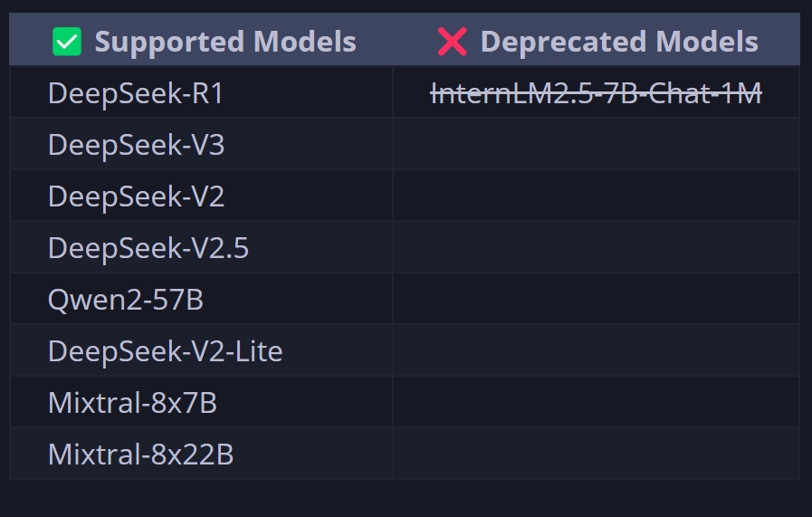Click the empty deprecated cell beside DeepSeek-V2
The width and height of the screenshot is (812, 517).
click(596, 196)
